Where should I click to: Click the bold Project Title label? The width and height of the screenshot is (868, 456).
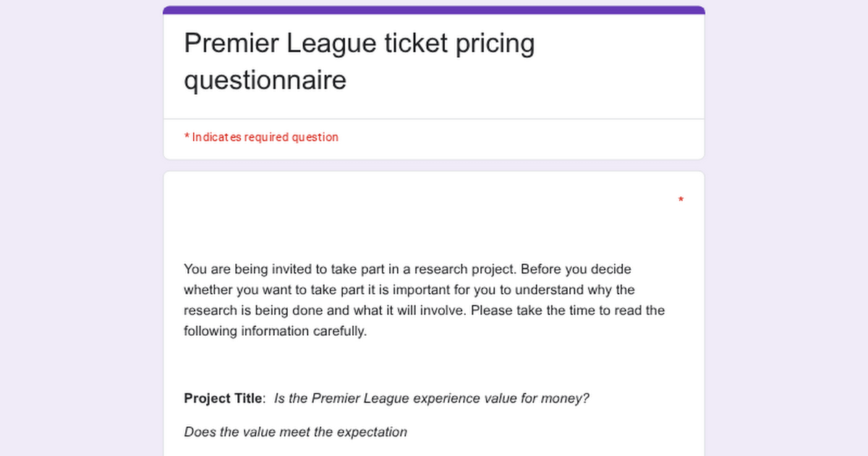click(223, 398)
